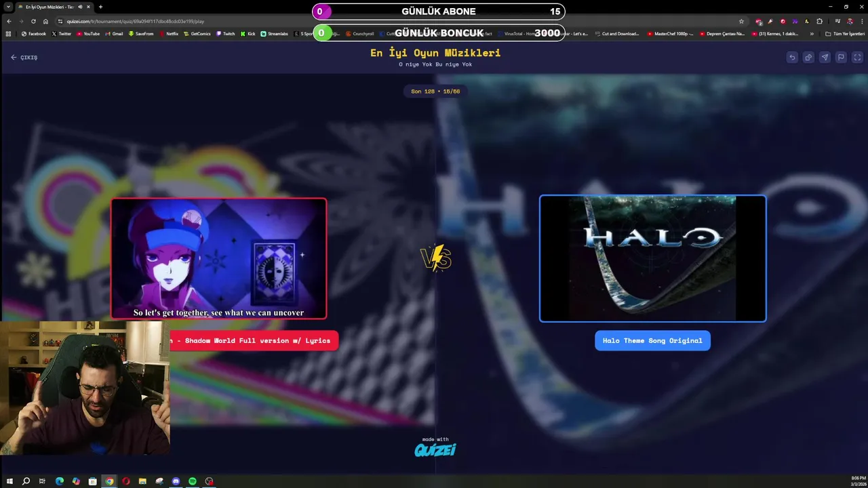Viewport: 868px width, 488px height.
Task: Open the Twitter bookmark
Action: pos(61,33)
